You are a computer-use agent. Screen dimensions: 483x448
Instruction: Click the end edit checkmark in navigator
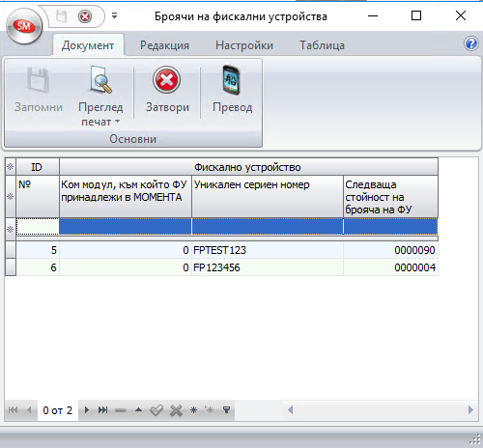(156, 410)
